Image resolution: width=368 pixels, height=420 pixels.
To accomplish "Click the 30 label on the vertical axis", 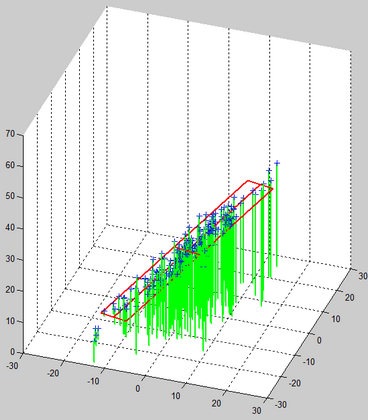I will (x=10, y=259).
